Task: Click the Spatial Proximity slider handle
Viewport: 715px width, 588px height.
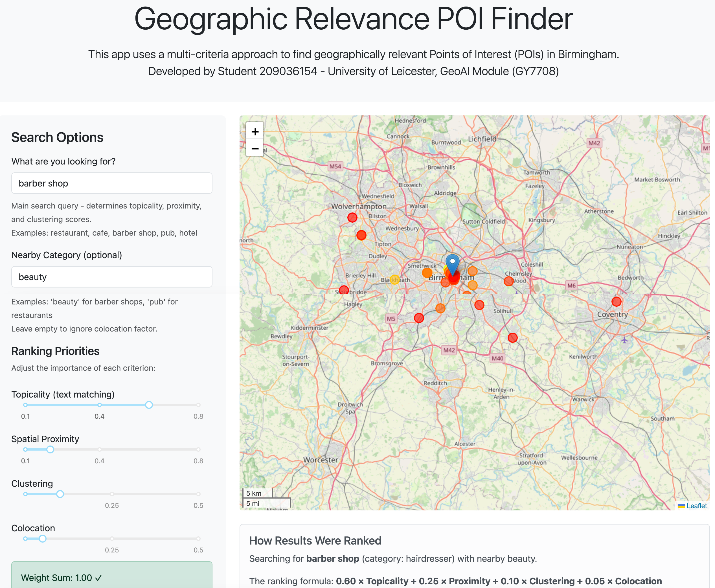Action: tap(50, 449)
